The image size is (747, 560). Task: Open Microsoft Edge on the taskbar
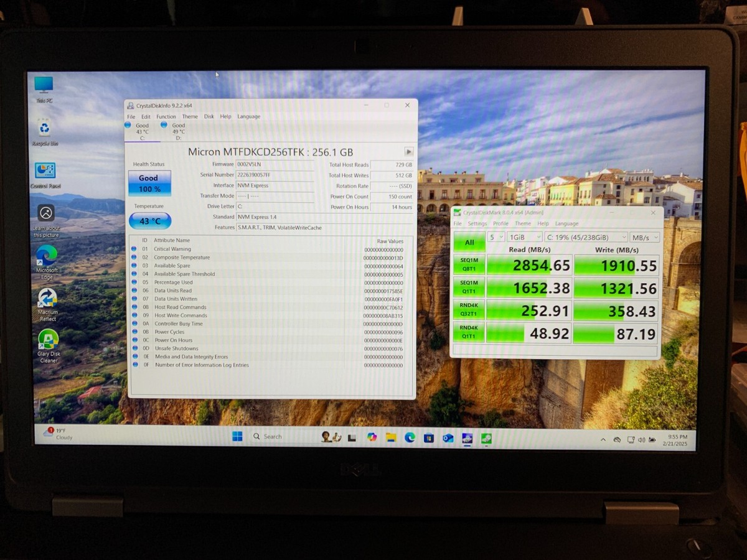click(x=410, y=437)
